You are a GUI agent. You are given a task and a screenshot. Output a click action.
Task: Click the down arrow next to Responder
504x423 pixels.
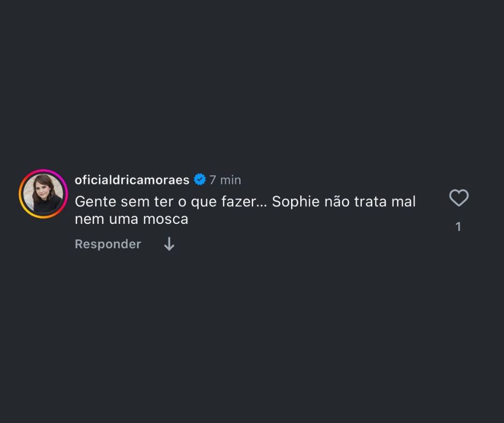tap(169, 244)
